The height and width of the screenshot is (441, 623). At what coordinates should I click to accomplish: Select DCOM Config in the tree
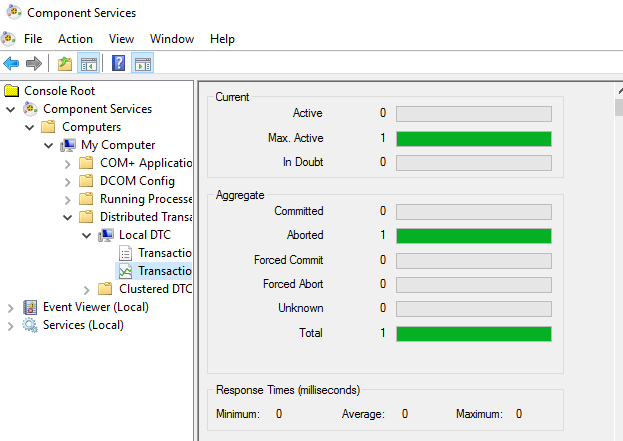[x=137, y=181]
